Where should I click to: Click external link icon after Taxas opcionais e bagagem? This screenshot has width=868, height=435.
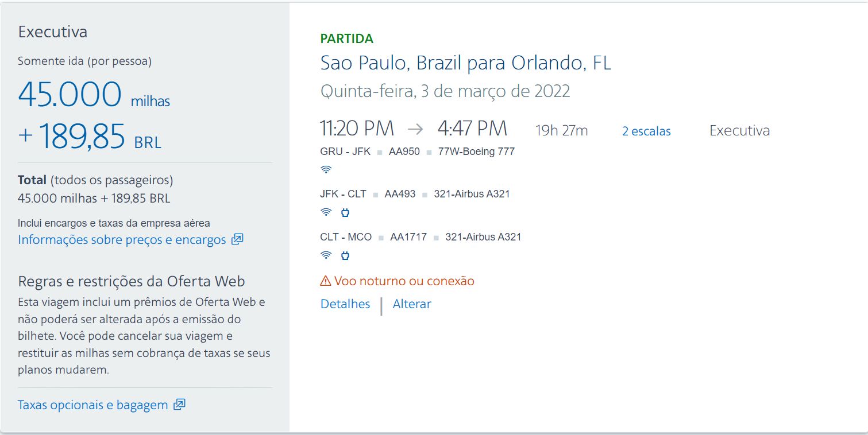[x=179, y=405]
